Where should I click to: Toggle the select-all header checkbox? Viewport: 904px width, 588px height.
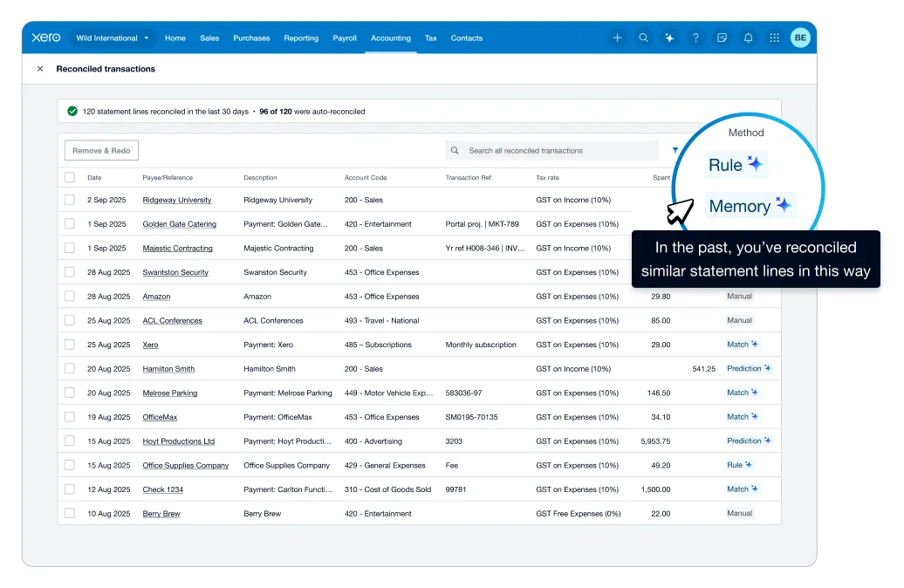[x=70, y=178]
